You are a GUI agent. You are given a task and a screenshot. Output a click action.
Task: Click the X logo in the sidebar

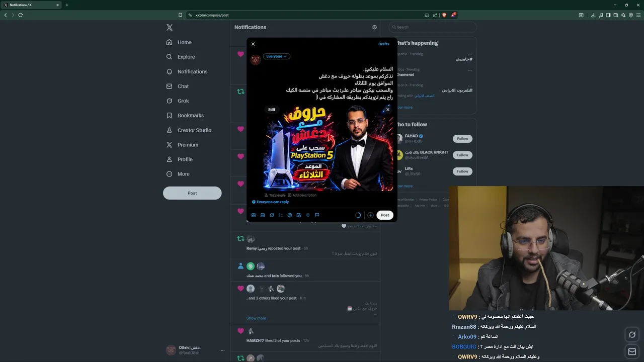pos(170,28)
